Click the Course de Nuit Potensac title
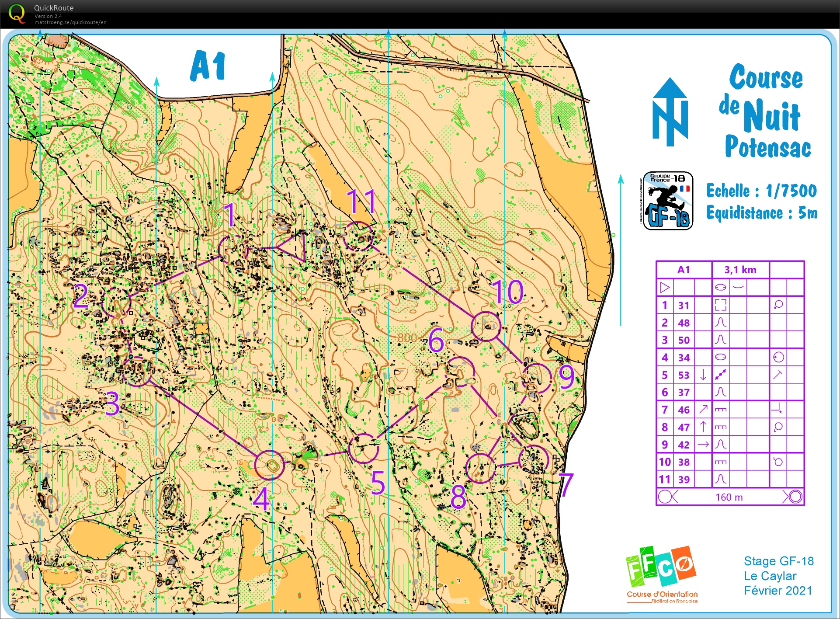The image size is (840, 619). click(x=765, y=111)
